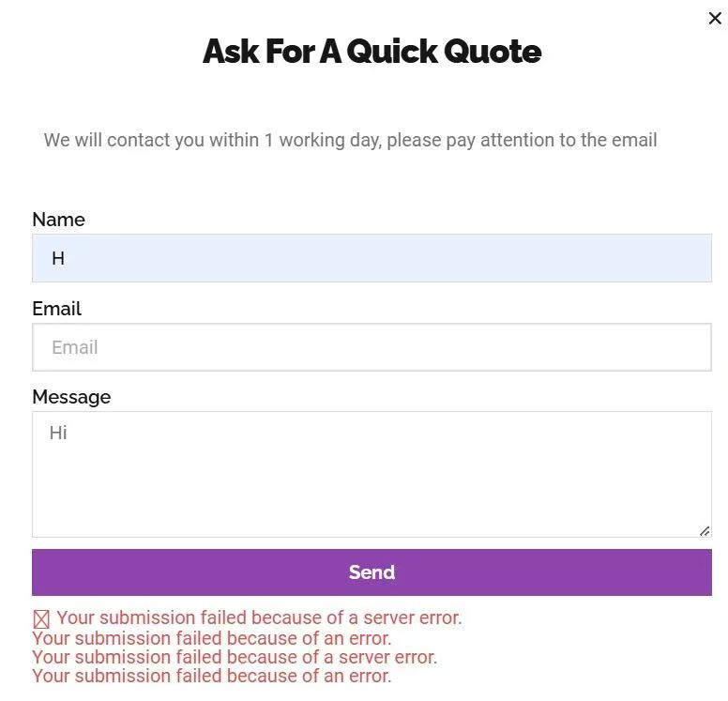Image resolution: width=728 pixels, height=701 pixels.
Task: Click the topmost server error message
Action: [x=259, y=618]
